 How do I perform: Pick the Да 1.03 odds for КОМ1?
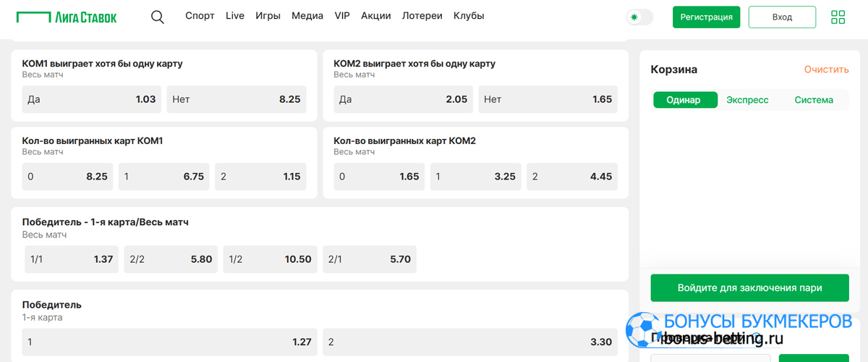(92, 99)
